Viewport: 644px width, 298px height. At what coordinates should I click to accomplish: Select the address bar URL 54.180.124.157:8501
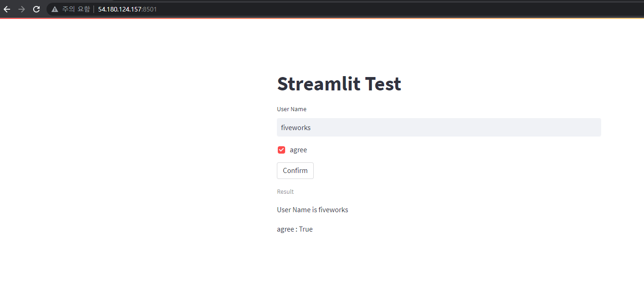[128, 9]
